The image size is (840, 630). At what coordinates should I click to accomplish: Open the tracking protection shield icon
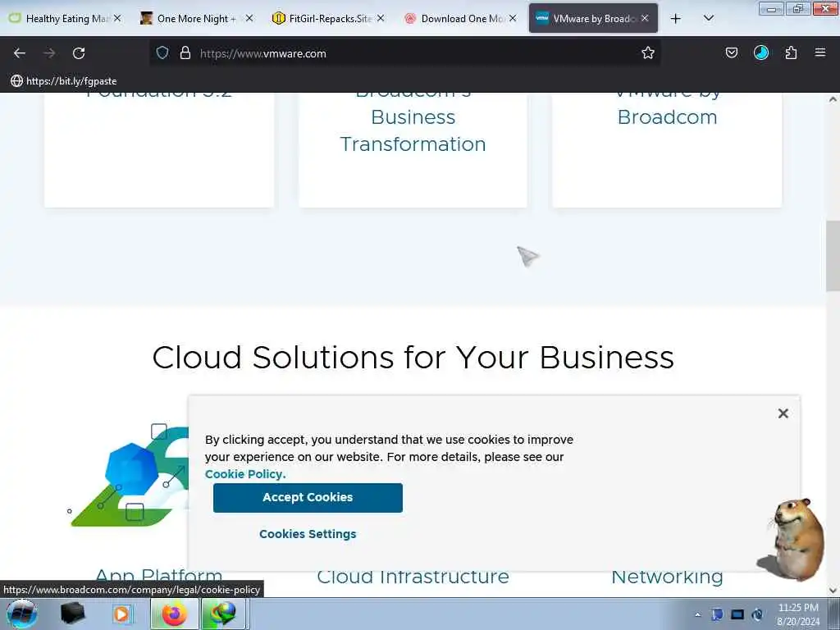[162, 53]
